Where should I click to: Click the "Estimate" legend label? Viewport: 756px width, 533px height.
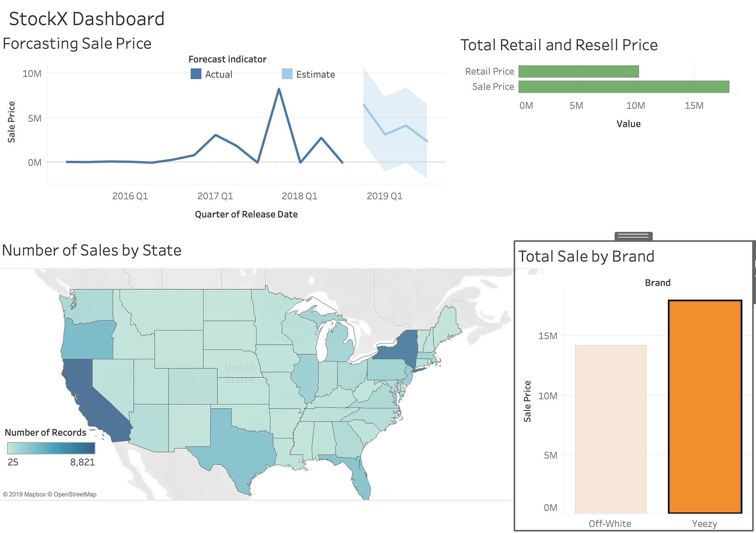(315, 74)
